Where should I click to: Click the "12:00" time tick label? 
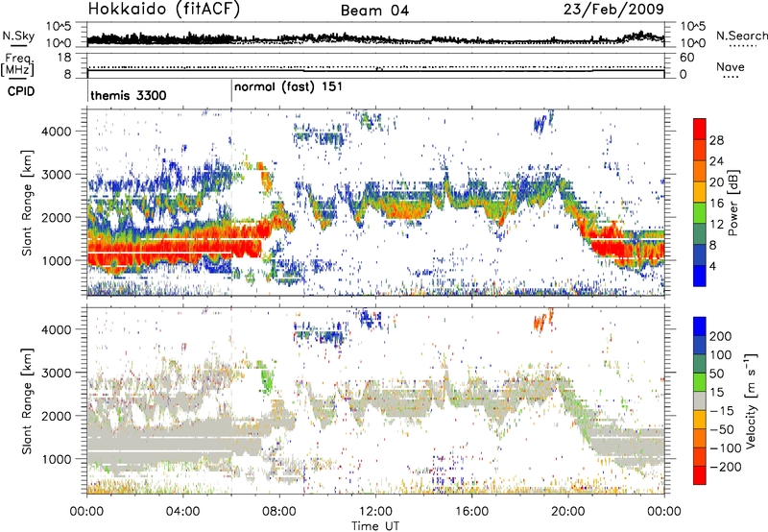click(375, 512)
